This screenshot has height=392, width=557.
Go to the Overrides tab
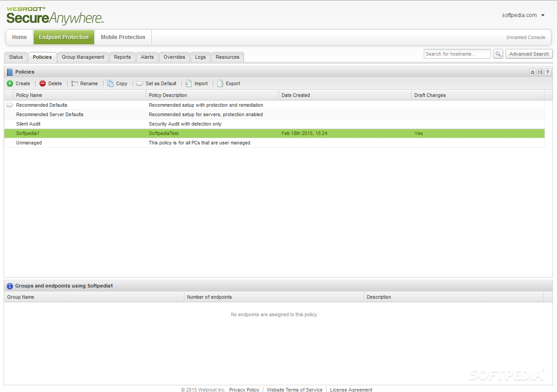click(174, 57)
